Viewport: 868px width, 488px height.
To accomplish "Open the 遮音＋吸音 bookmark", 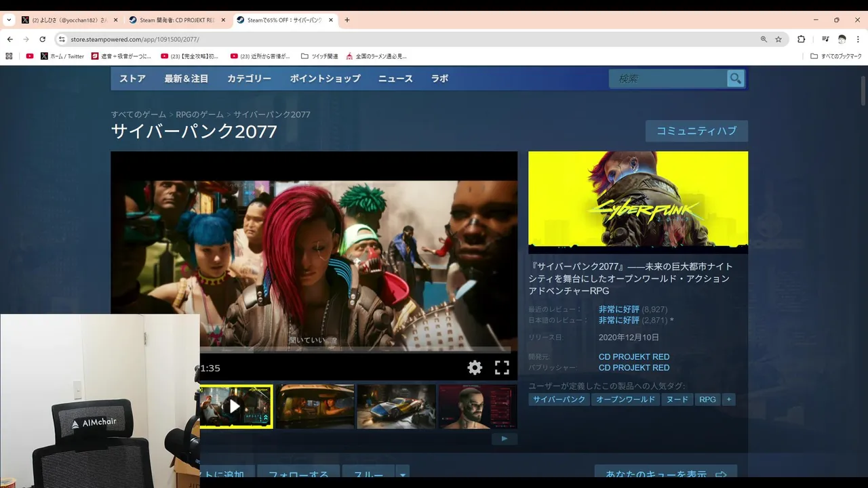I will pos(121,56).
